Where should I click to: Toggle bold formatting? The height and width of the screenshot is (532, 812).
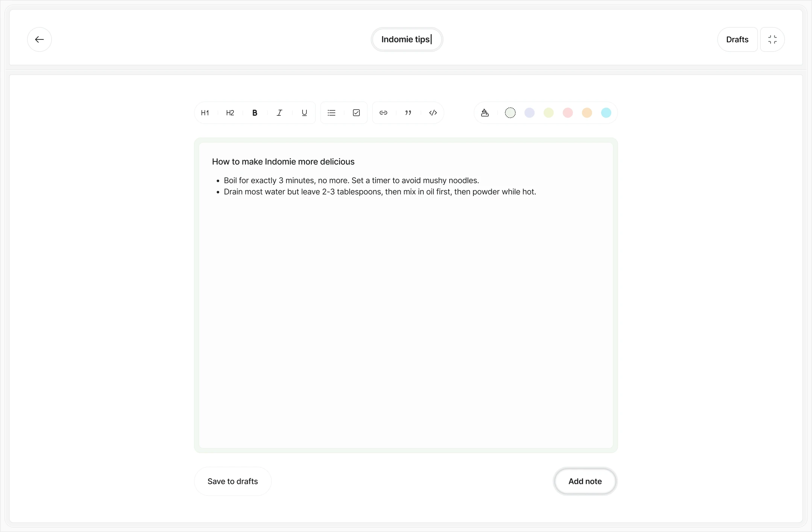[255, 113]
